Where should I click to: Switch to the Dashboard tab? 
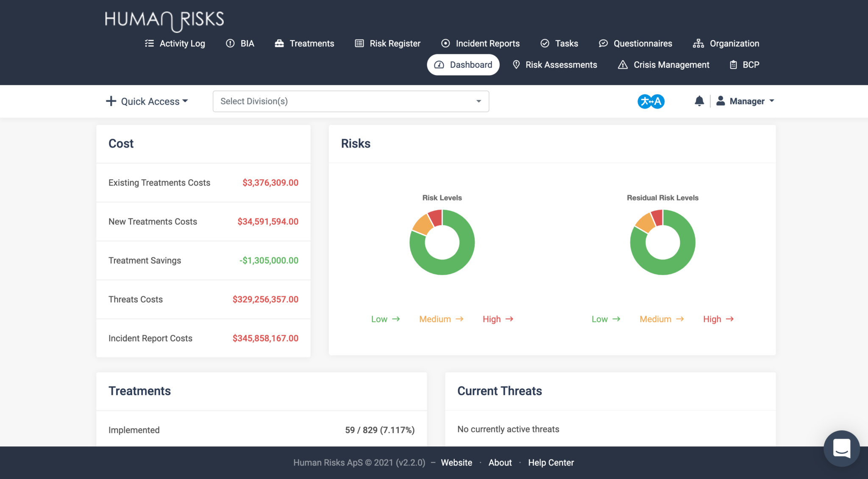point(463,64)
